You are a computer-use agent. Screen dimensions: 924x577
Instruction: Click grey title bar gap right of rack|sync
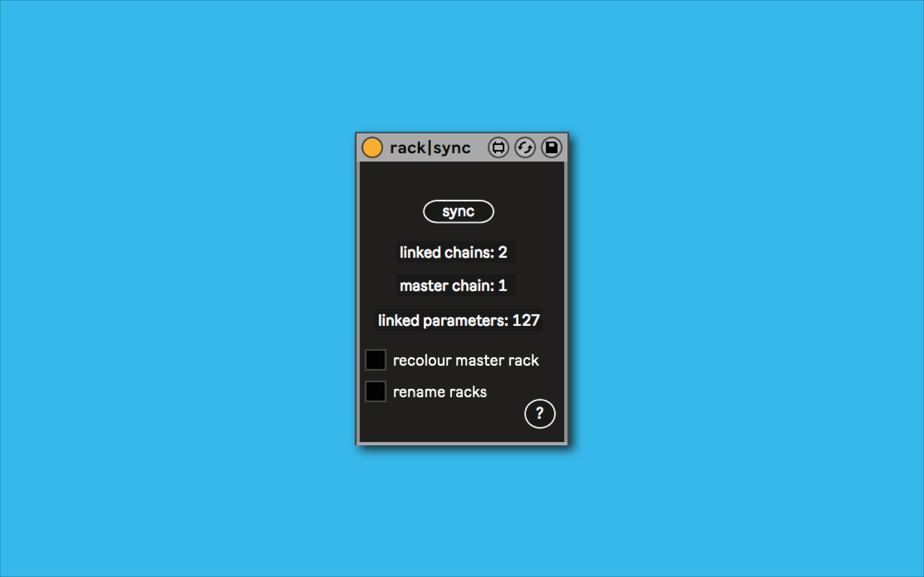479,147
